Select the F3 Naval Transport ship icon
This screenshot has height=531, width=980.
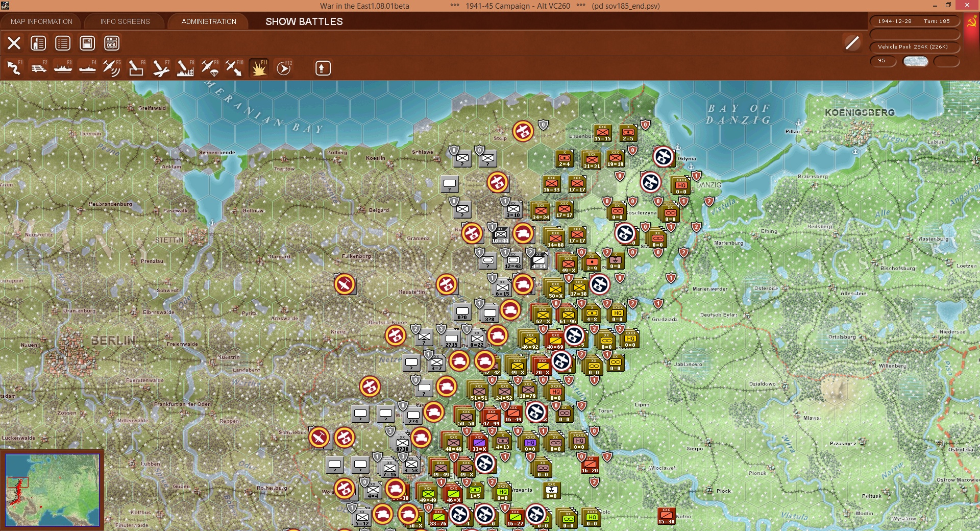[63, 68]
